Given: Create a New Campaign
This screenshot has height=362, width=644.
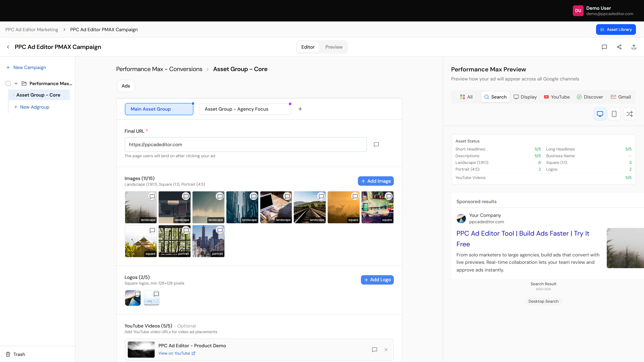Looking at the screenshot, I should (26, 67).
